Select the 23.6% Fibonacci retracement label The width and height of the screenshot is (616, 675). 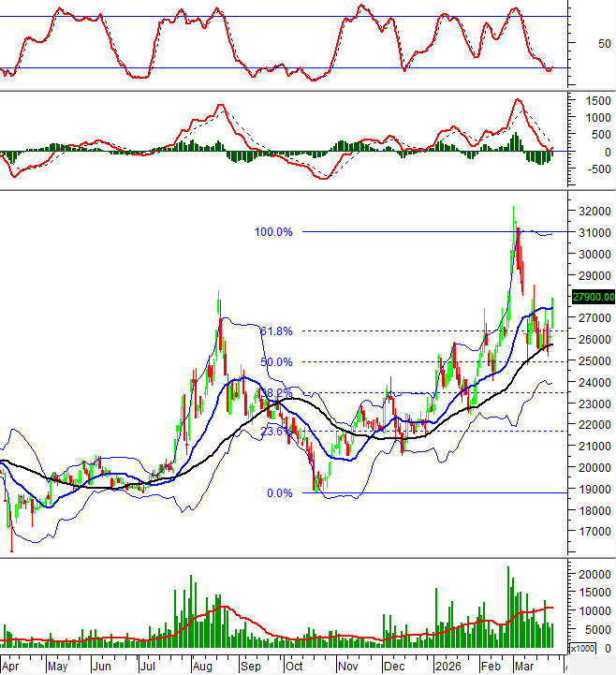[x=277, y=432]
